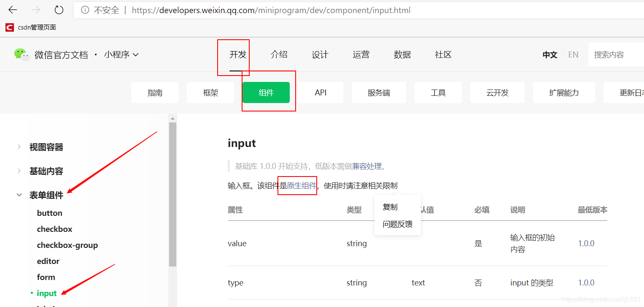The height and width of the screenshot is (307, 644).
Task: Click the 最低版本 column header
Action: coord(593,210)
